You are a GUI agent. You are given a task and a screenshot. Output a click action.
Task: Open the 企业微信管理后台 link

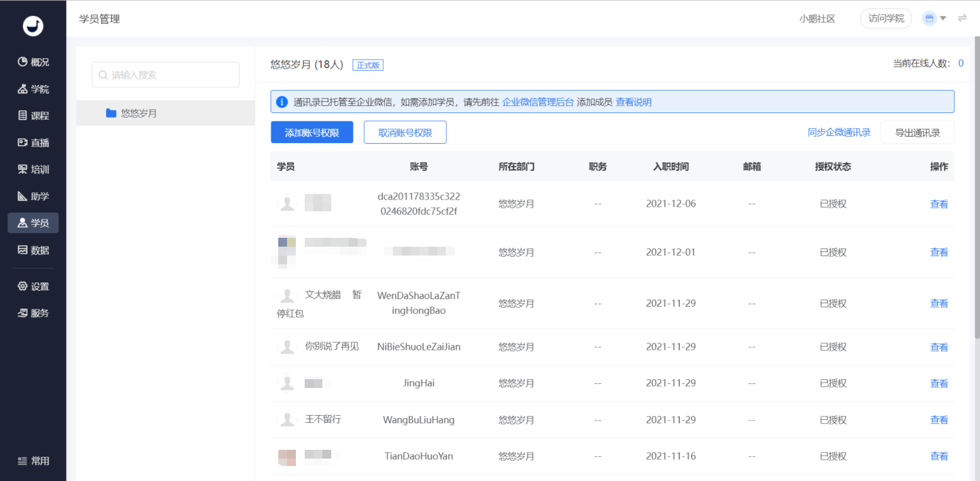pos(538,102)
